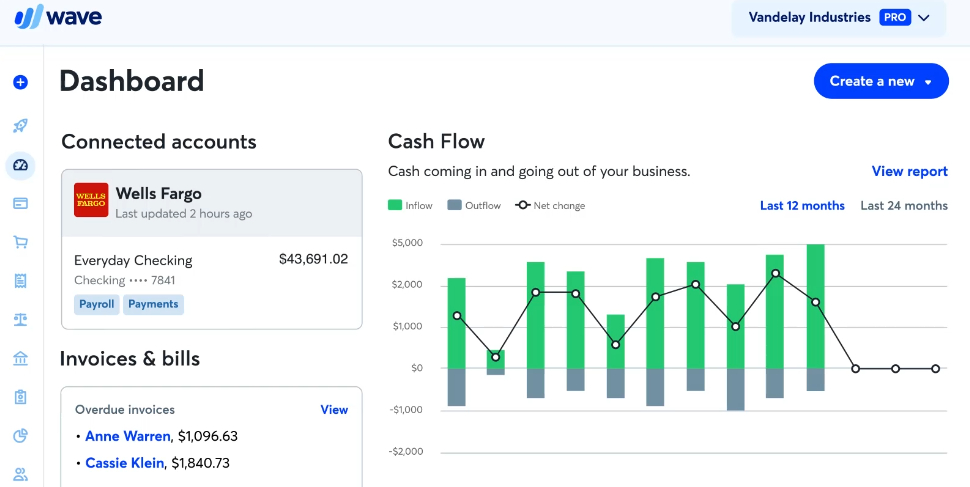Screen dimensions: 970x487
Task: Switch chart to Last 12 months
Action: coord(802,206)
